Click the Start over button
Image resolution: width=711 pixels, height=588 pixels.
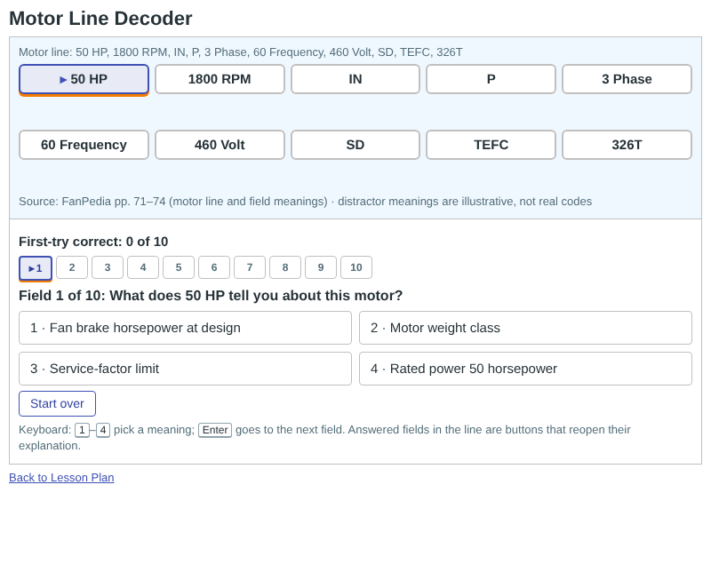tap(57, 403)
